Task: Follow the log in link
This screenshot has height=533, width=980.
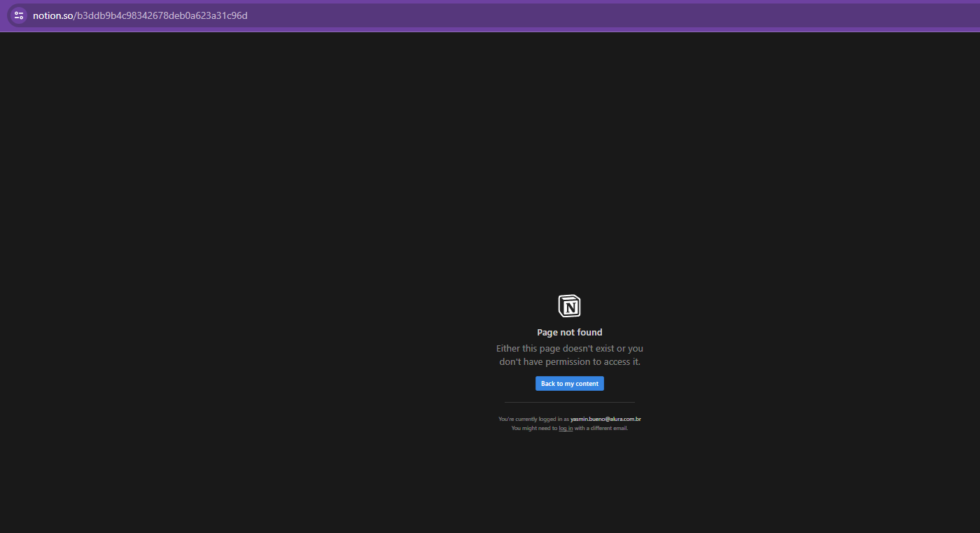Action: pyautogui.click(x=566, y=428)
